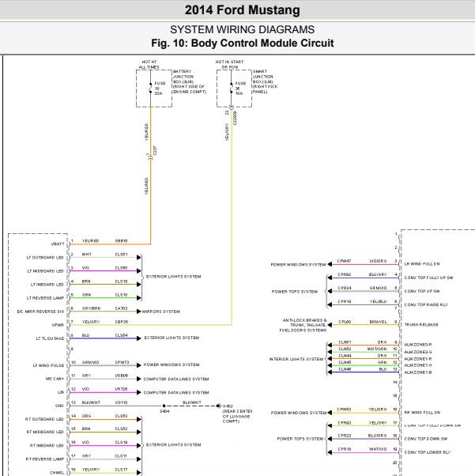This screenshot has width=475, height=476.
Task: Click "POWER WINDOWS SYSTEM" beside LF WIND PULSE
Action: 172,365
